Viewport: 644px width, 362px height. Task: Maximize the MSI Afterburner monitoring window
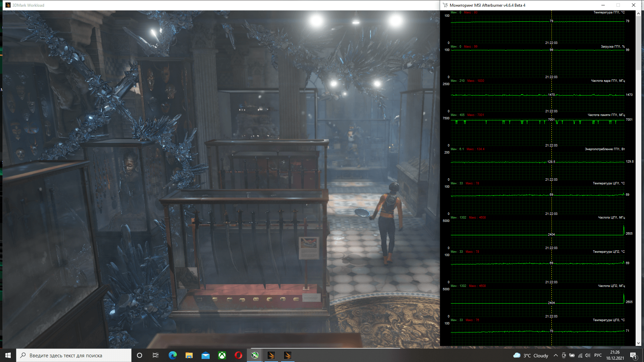[618, 5]
